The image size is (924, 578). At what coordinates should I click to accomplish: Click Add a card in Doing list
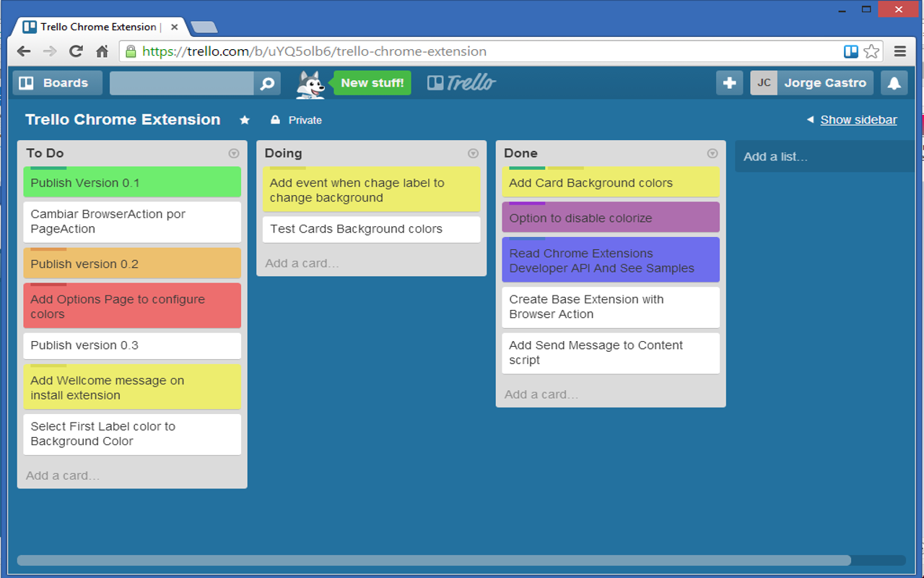[x=302, y=263]
